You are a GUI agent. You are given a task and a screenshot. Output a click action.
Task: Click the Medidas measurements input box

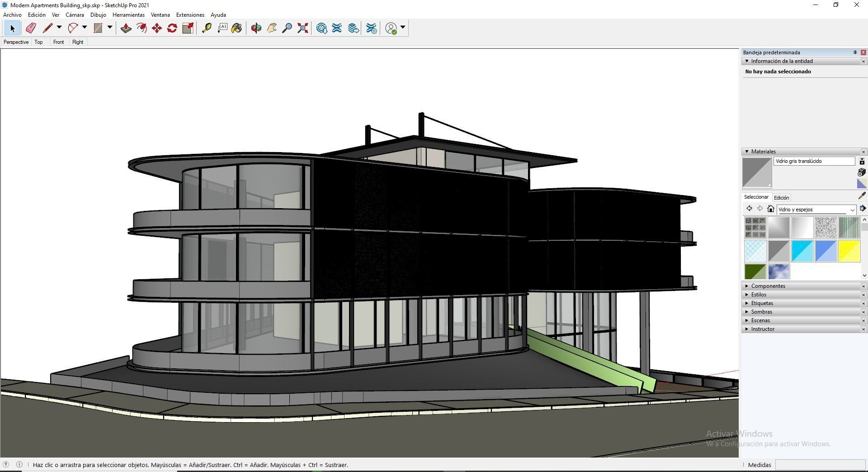click(x=820, y=465)
